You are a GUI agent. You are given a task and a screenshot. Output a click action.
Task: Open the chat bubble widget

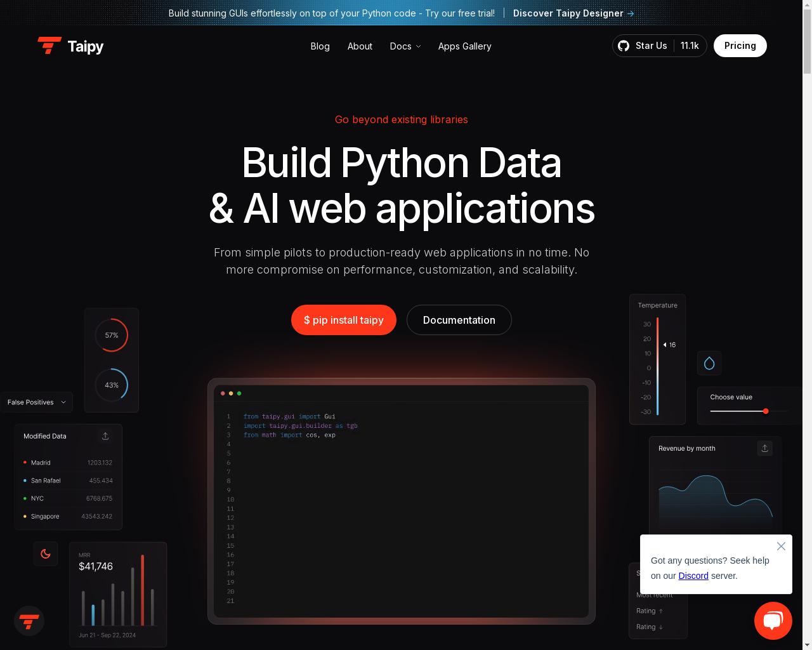(773, 621)
